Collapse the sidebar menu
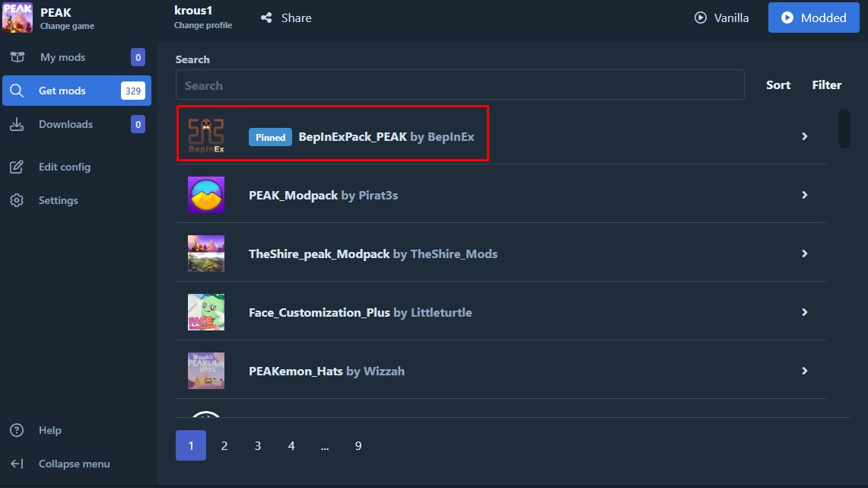The image size is (868, 488). click(76, 464)
